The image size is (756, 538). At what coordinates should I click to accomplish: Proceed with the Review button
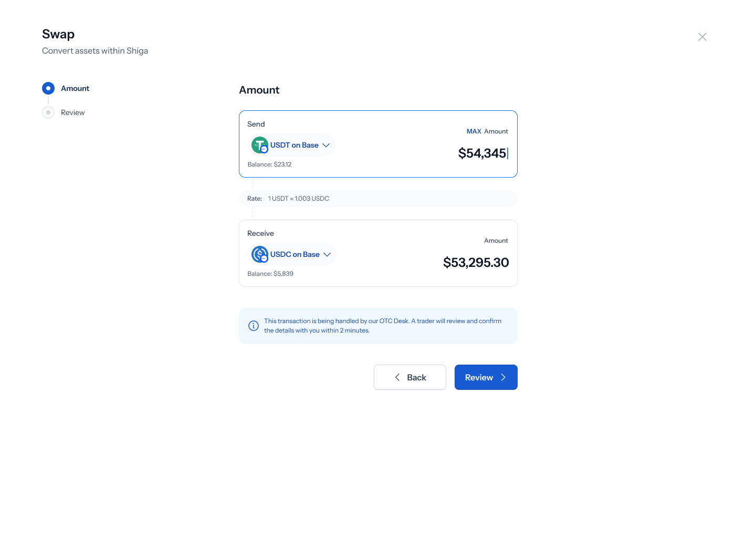coord(486,377)
